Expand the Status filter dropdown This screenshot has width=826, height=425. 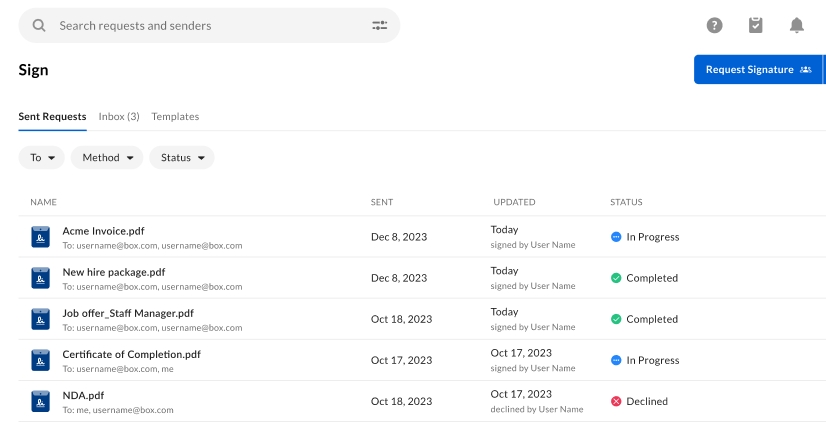(x=182, y=158)
